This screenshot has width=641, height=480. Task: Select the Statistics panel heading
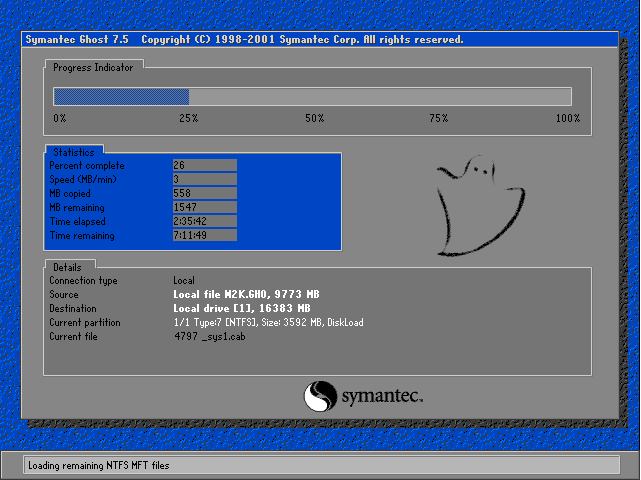[x=74, y=152]
